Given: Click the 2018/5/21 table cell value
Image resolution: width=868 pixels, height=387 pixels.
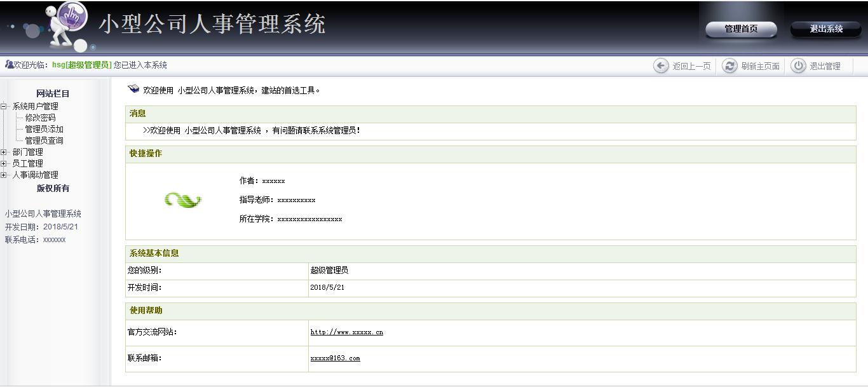Looking at the screenshot, I should (327, 288).
